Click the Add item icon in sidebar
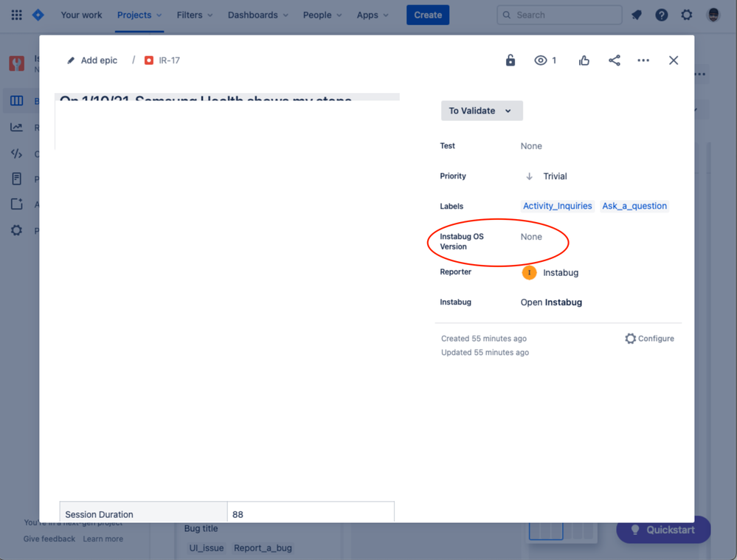 click(x=16, y=204)
